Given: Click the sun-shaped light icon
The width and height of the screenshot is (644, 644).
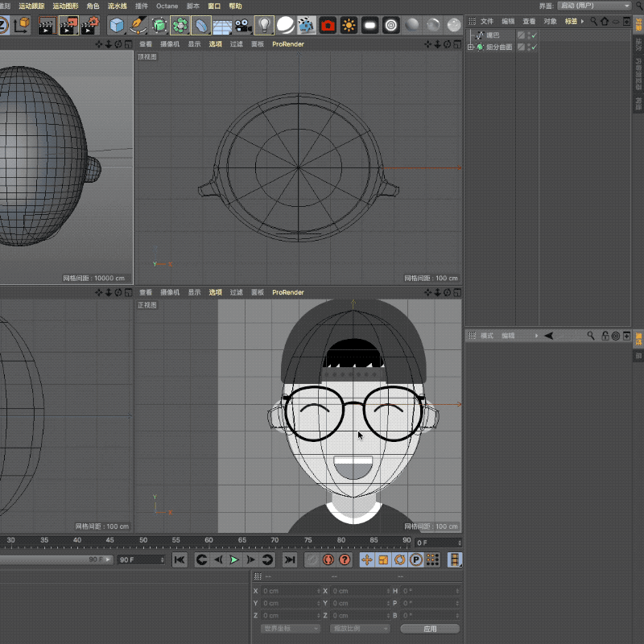Looking at the screenshot, I should [349, 26].
